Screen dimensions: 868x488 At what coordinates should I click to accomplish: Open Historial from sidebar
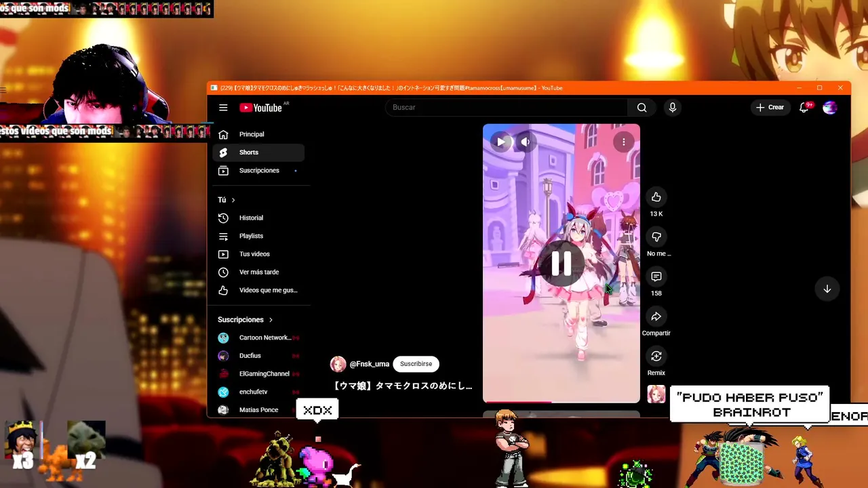258,218
